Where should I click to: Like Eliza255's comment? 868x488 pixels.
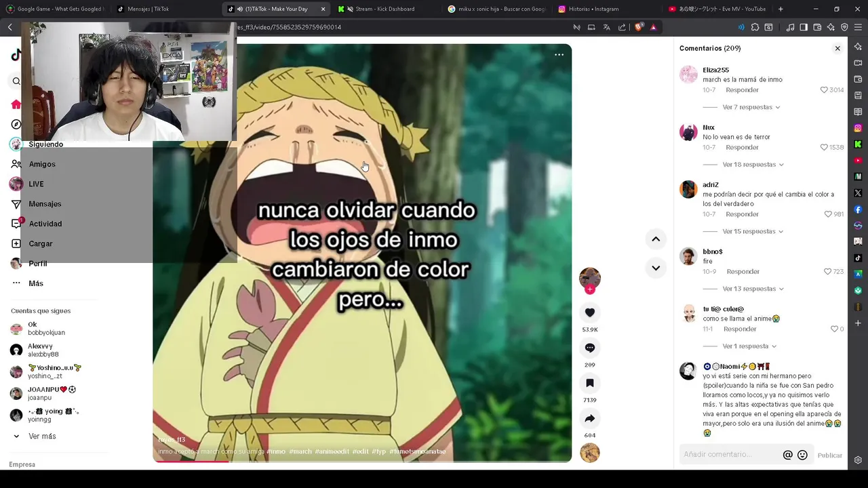tap(824, 90)
